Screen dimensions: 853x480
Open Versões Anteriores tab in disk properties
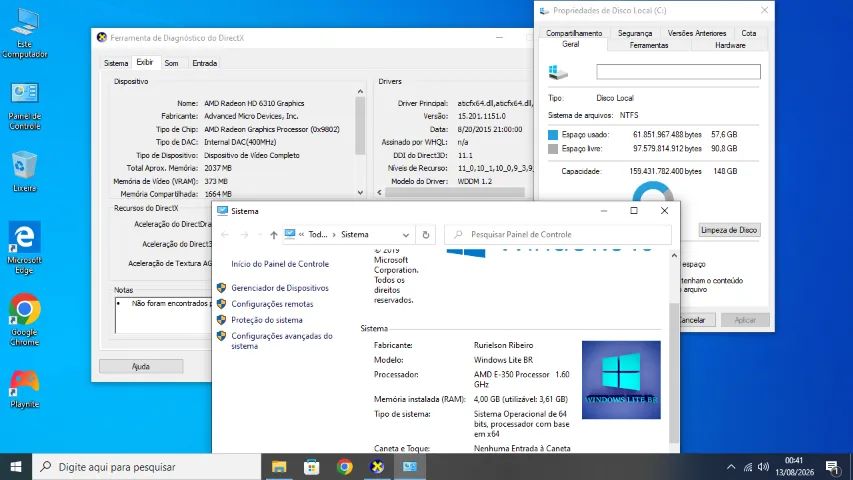pos(697,33)
